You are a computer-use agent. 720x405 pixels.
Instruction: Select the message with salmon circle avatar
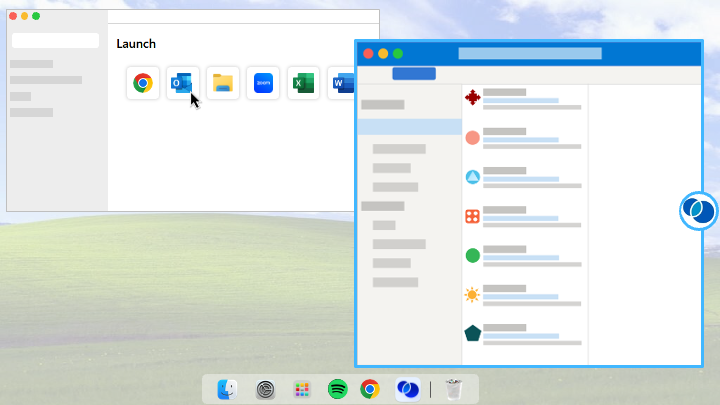coord(525,138)
